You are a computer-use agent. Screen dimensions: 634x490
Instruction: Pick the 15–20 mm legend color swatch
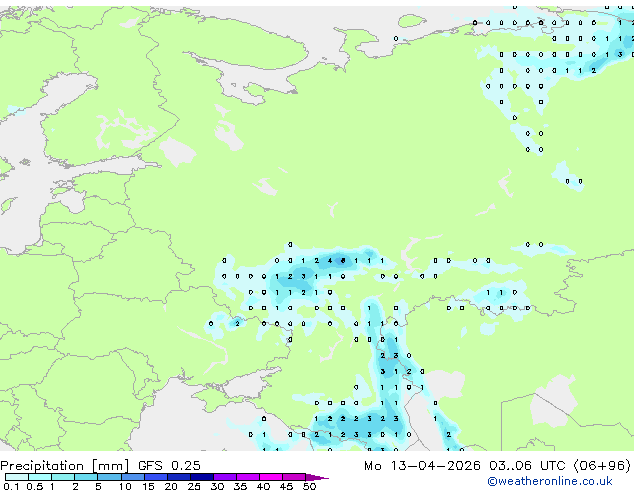coord(155,477)
